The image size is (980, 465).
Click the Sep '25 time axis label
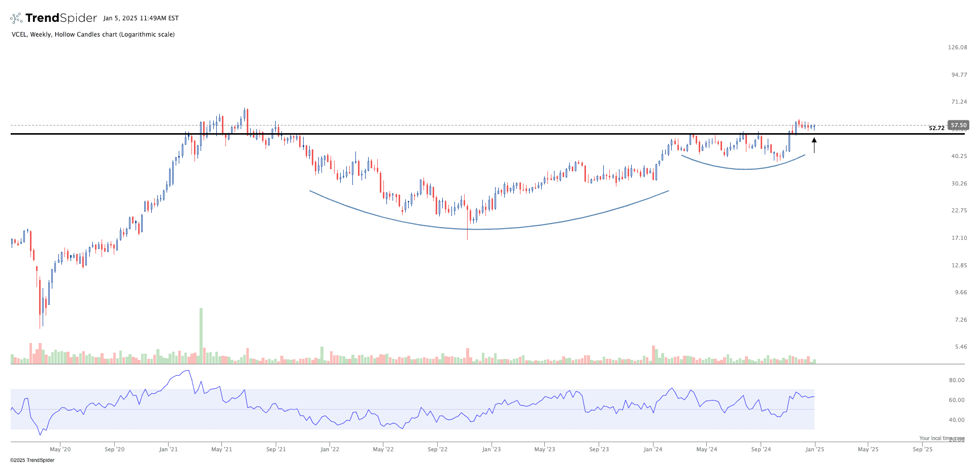(x=922, y=449)
